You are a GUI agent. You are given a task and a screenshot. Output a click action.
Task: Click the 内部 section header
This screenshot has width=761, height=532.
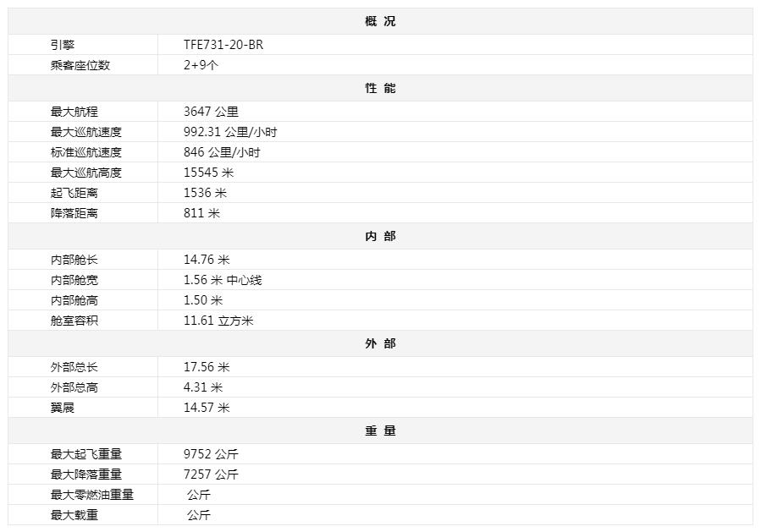click(380, 236)
